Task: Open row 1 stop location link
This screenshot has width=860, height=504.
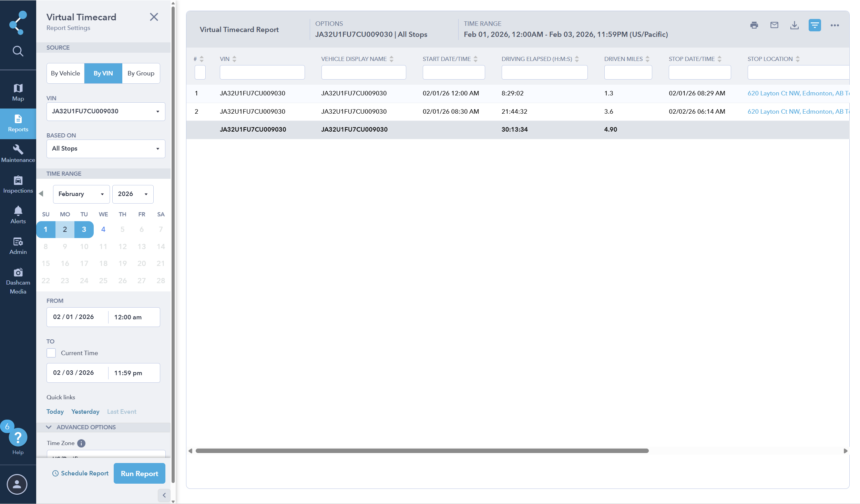Action: [x=798, y=93]
